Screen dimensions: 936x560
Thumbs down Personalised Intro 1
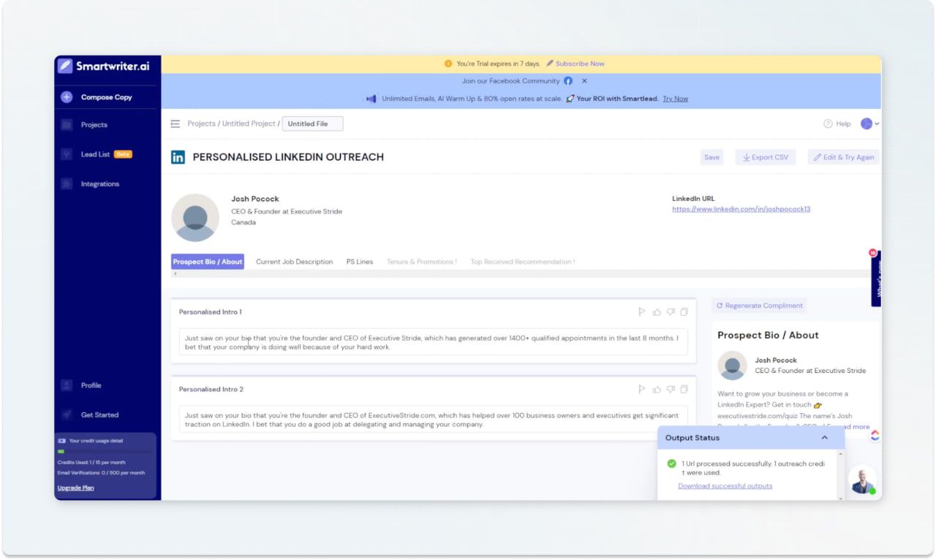671,312
